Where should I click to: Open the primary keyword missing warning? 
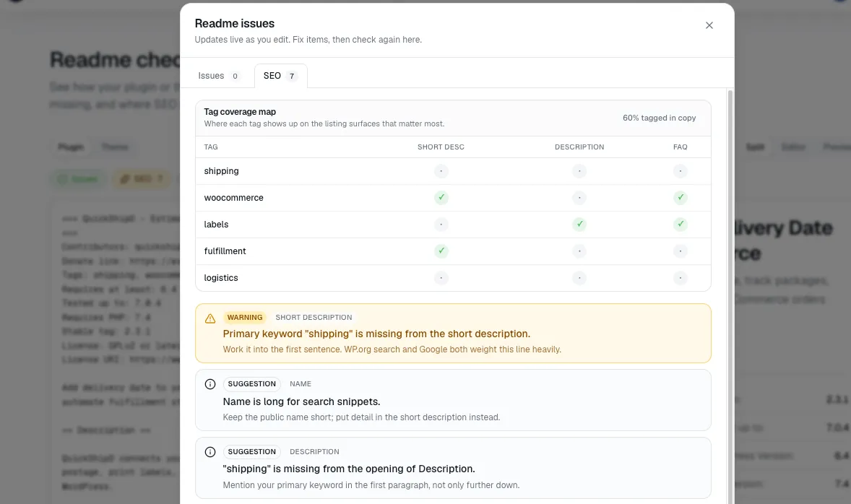coord(453,333)
